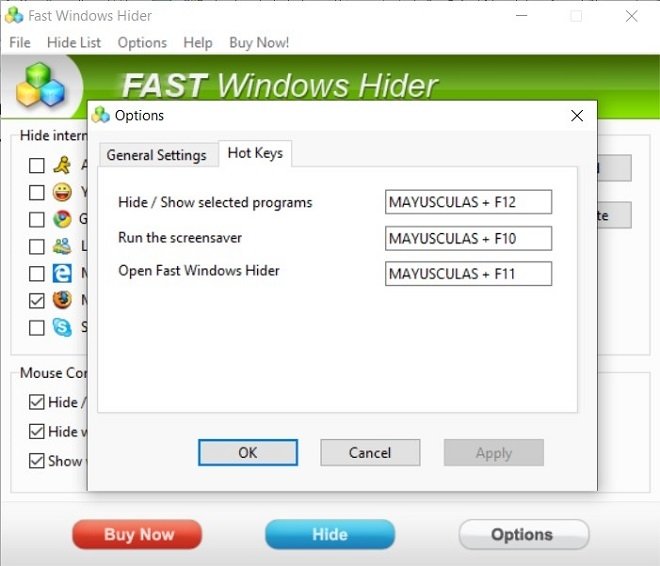The image size is (660, 566).
Task: Click the main window title bar icon
Action: tap(14, 16)
